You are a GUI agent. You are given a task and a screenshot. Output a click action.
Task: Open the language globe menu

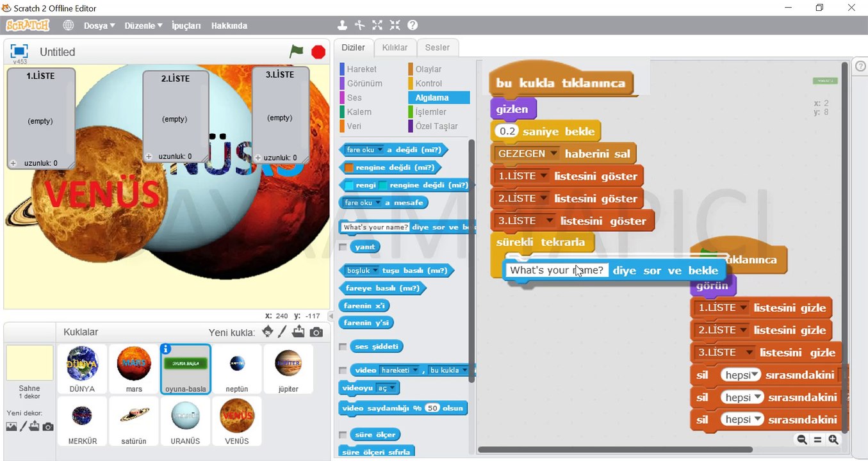(x=69, y=26)
